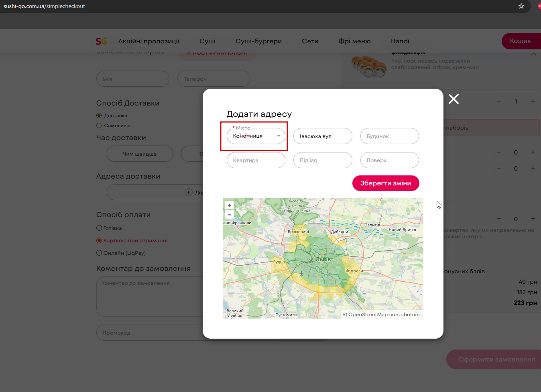Open Фрі меню section

click(355, 41)
